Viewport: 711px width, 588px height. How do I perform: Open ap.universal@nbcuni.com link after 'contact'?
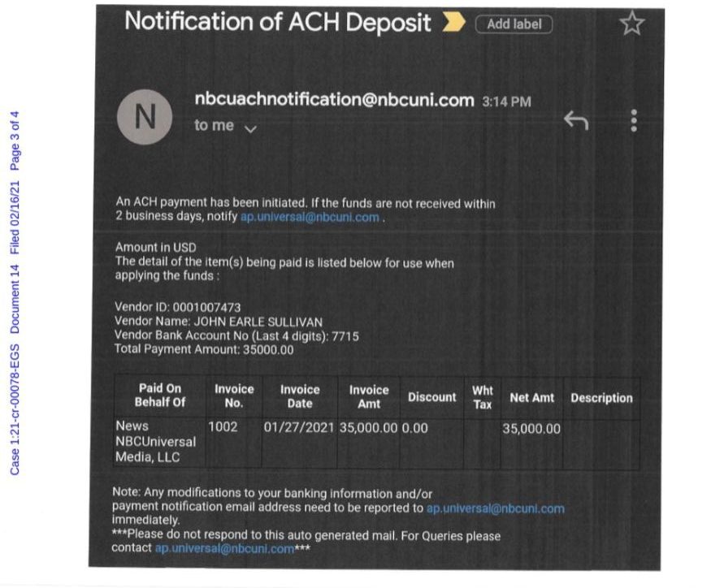[x=224, y=548]
